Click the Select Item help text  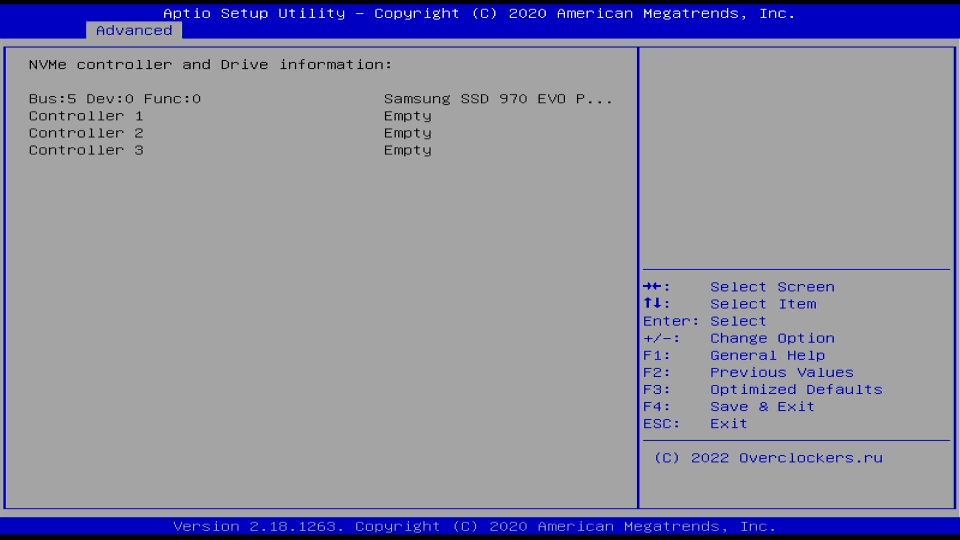point(763,304)
